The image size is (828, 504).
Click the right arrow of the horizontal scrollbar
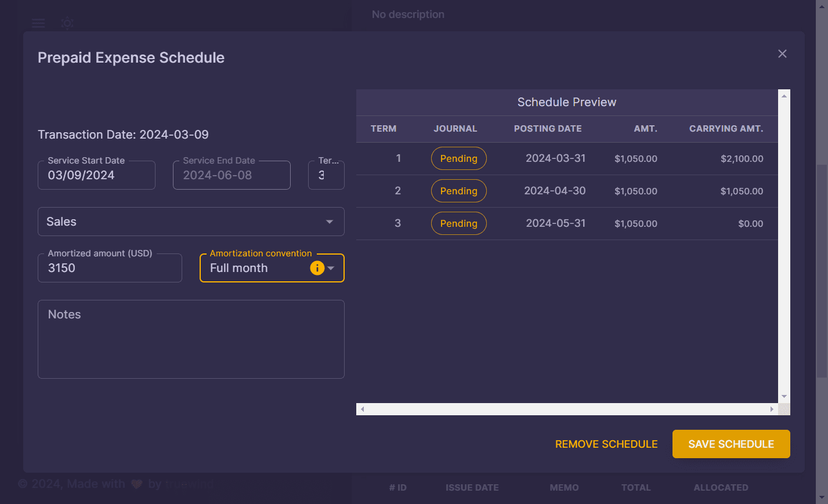point(772,409)
